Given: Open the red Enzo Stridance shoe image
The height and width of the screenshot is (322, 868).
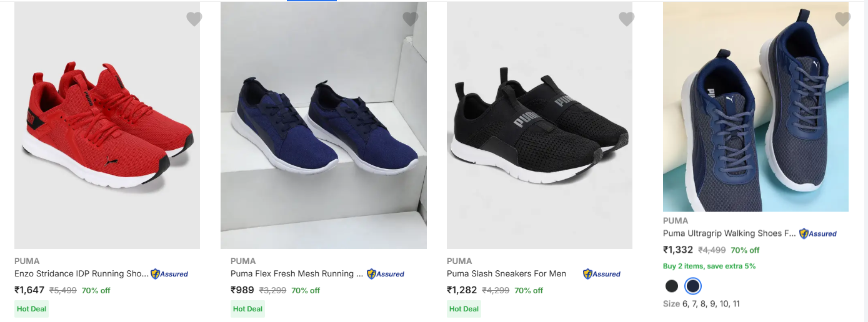Looking at the screenshot, I should (107, 125).
